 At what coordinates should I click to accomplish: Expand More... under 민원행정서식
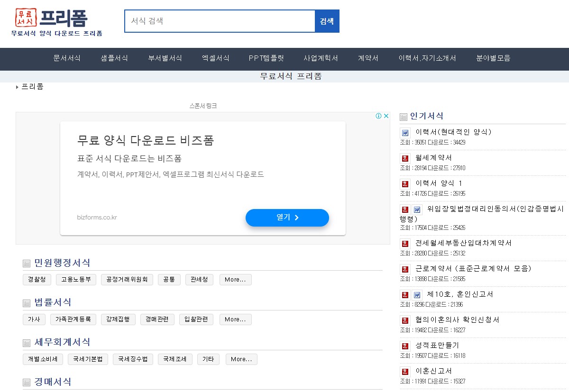click(x=236, y=280)
